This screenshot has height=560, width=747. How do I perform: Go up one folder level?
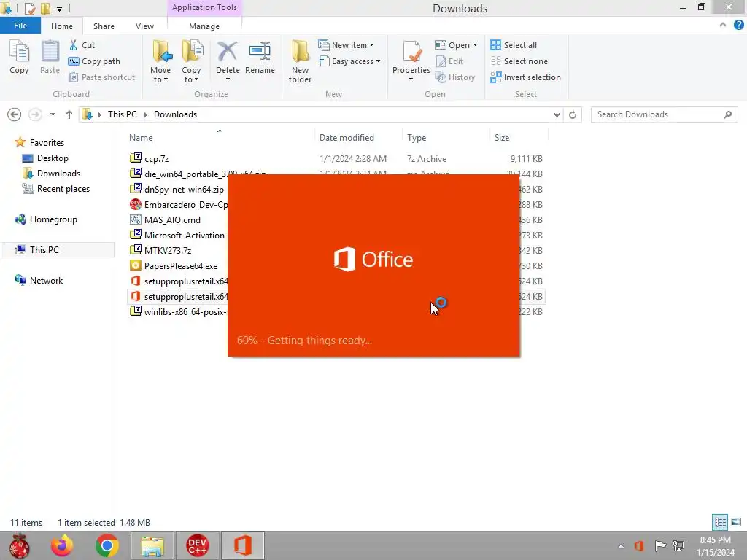click(69, 114)
